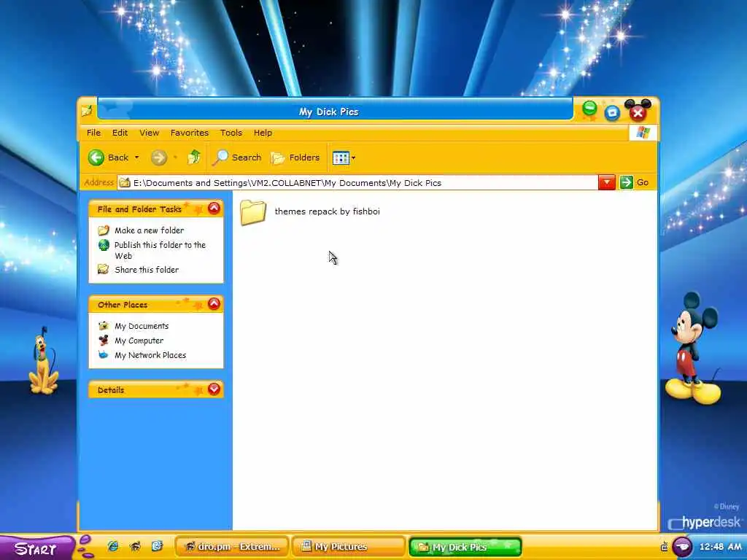Click the clock showing 12:48 AM
The image size is (747, 560).
[x=720, y=547]
